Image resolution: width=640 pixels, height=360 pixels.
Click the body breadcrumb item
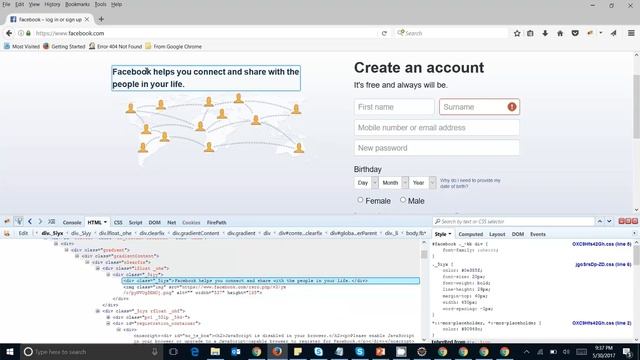416,233
